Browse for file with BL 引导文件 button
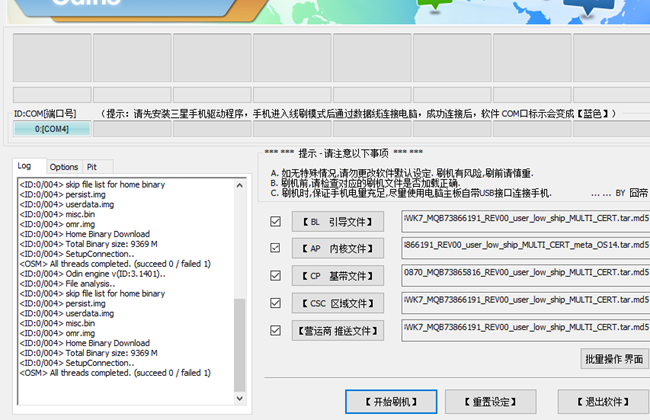The width and height of the screenshot is (650, 420). (x=338, y=221)
